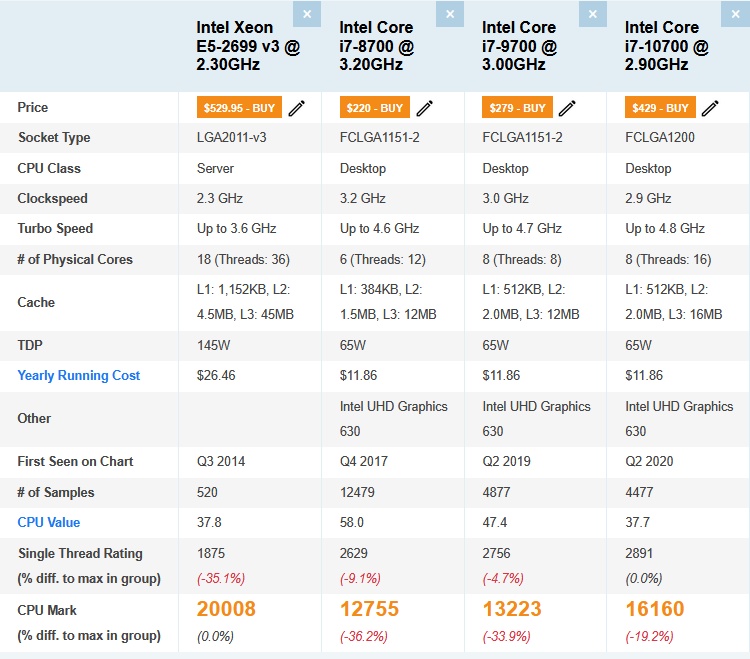Edit price pencil icon for i7-8700
Viewport: 750px width, 659px height.
(425, 108)
